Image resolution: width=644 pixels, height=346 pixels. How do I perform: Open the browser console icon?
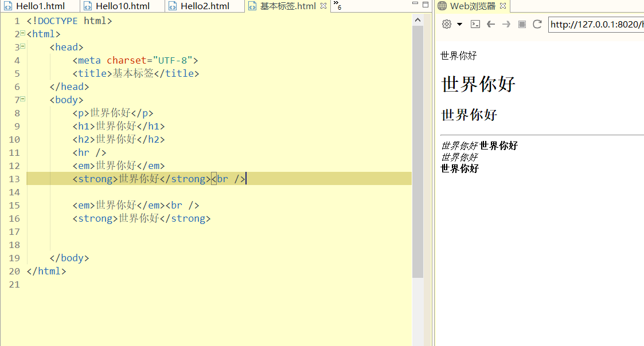click(x=475, y=24)
